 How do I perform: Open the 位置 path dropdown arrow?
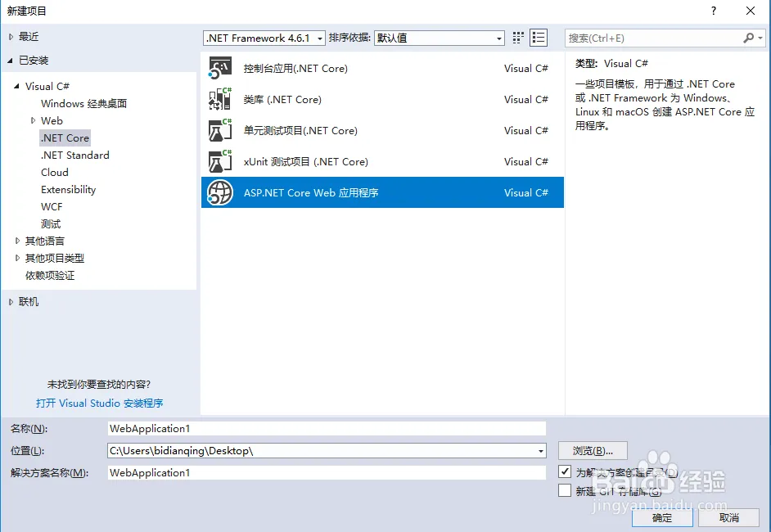pyautogui.click(x=540, y=451)
